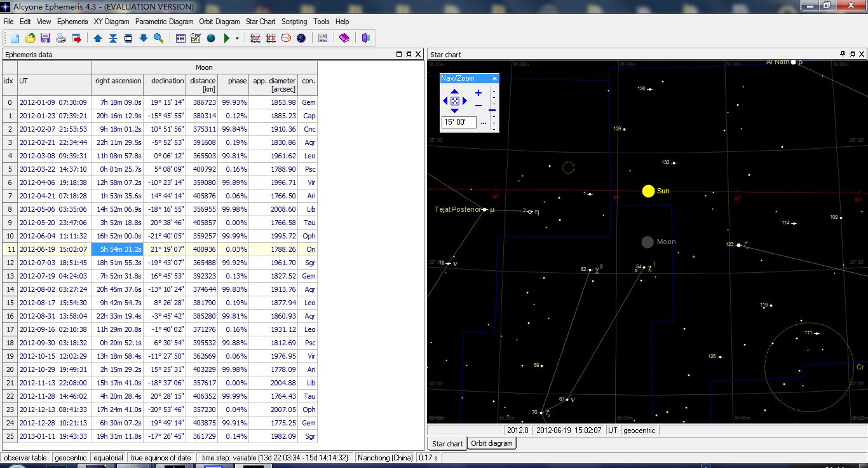Open the Ephemeris menu
This screenshot has width=868, height=468.
(72, 22)
